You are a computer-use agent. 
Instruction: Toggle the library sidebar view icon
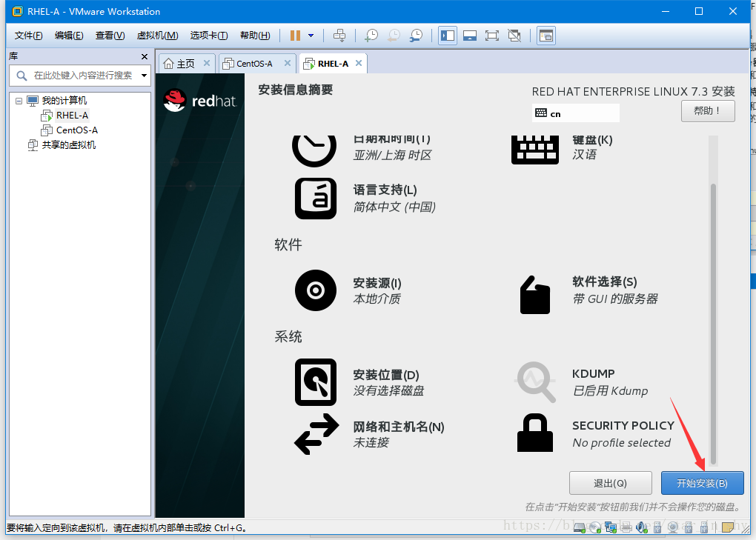coord(448,36)
